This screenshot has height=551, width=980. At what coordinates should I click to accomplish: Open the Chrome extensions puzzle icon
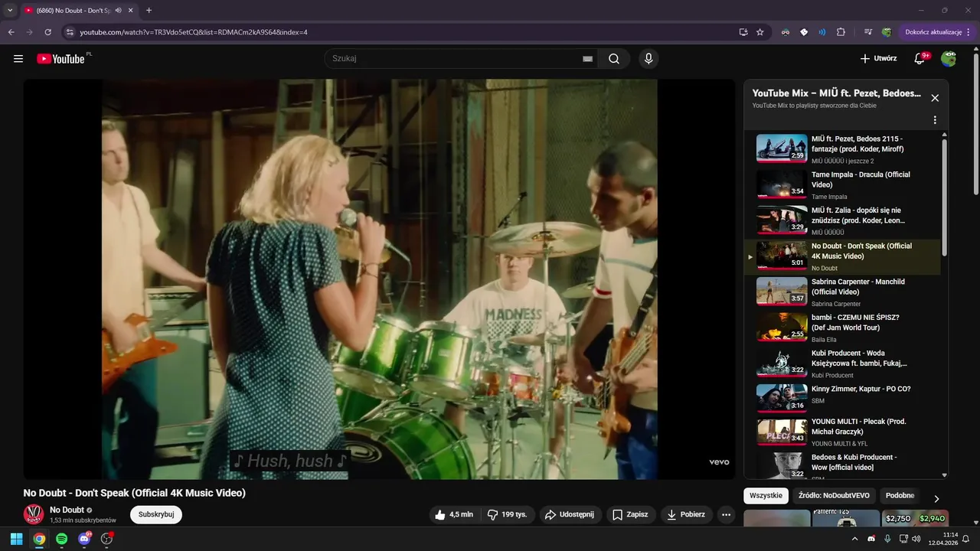841,32
